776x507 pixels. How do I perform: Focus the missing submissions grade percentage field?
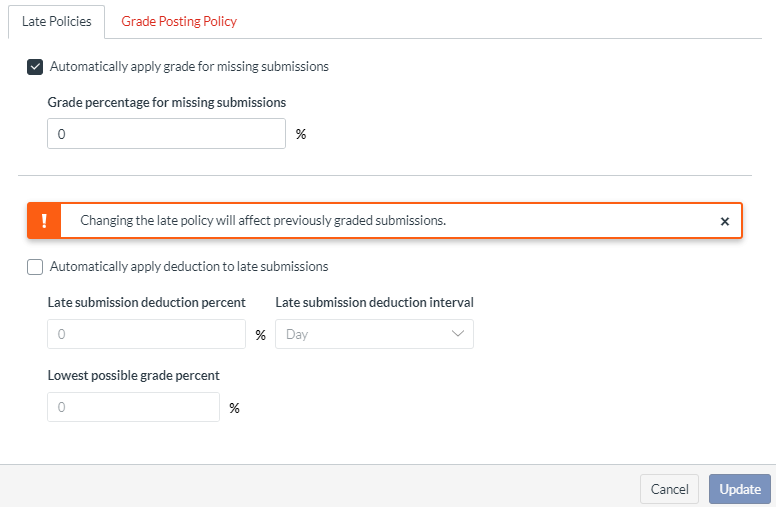pos(166,134)
